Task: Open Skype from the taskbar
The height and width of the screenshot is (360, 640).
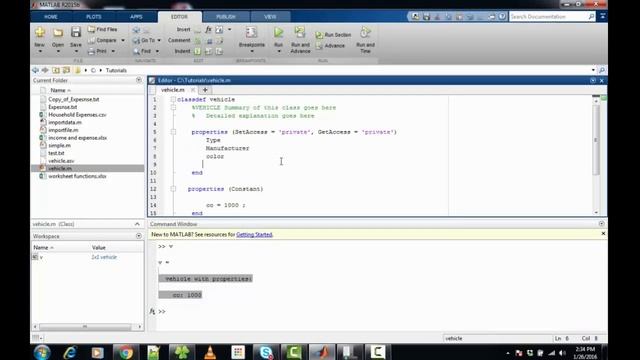Action: [266, 352]
